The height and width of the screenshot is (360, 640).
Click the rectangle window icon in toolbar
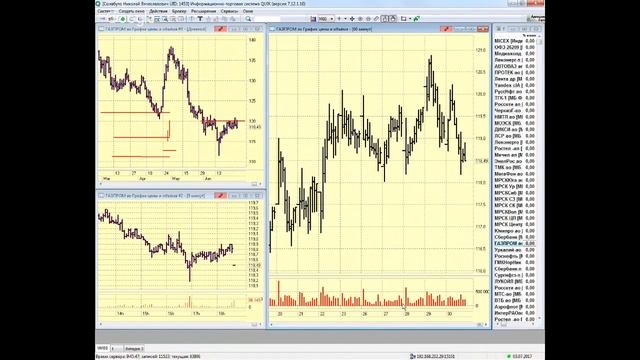pos(403,19)
